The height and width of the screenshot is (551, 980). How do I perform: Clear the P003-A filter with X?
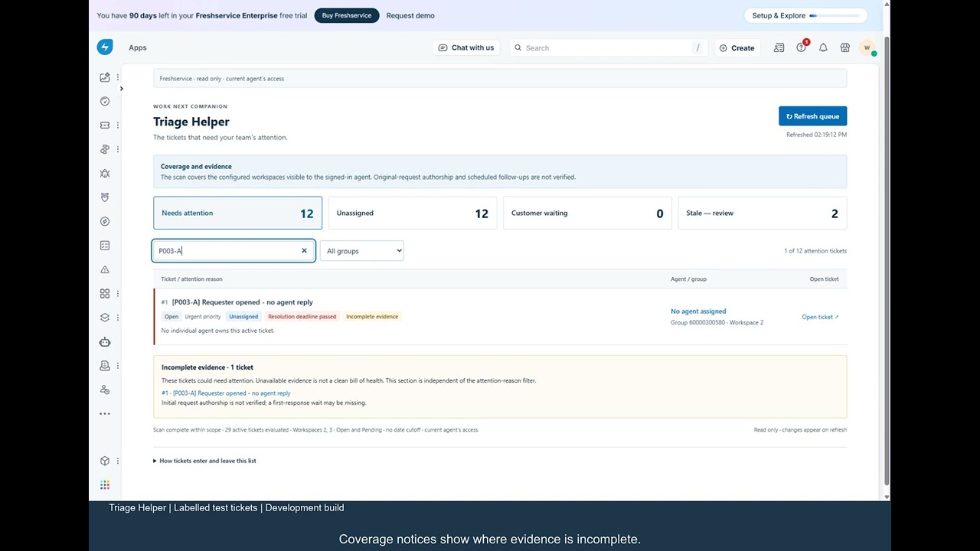coord(304,250)
